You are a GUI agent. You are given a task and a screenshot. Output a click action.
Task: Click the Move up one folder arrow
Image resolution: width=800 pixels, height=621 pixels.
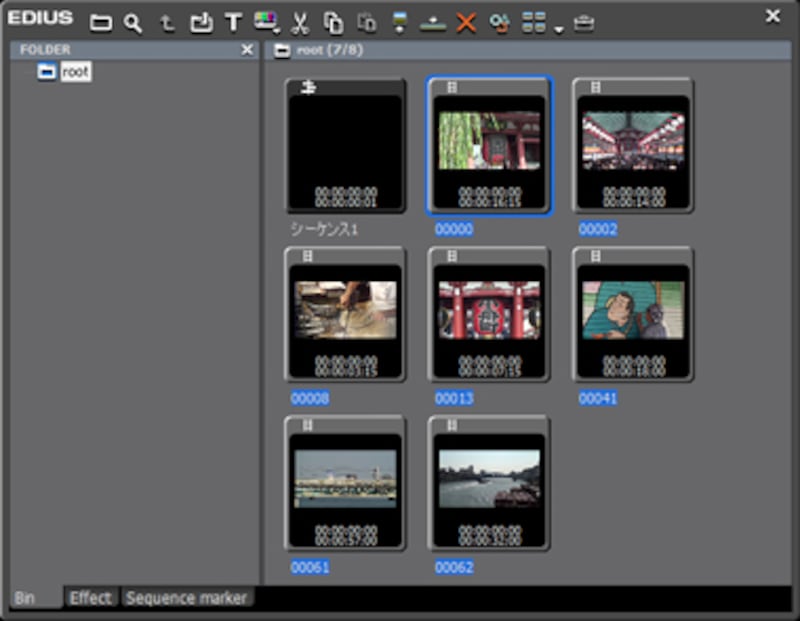click(167, 23)
